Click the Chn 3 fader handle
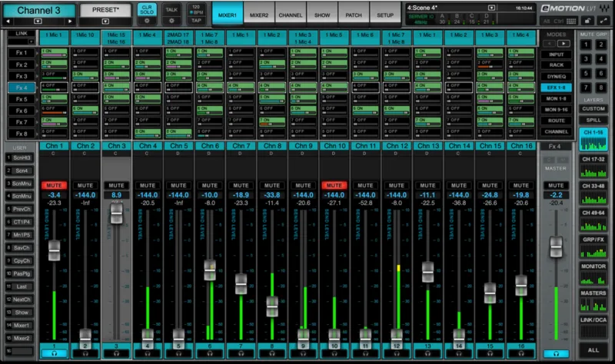 tap(117, 213)
